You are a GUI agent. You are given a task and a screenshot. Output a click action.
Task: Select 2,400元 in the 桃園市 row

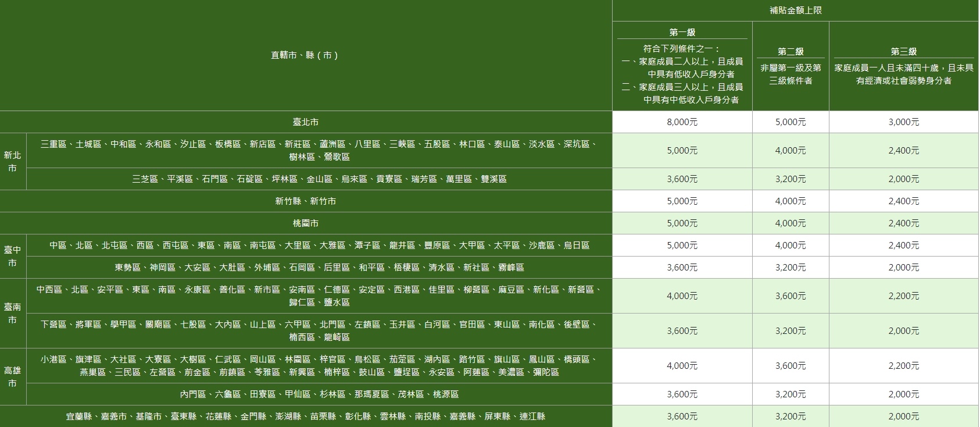click(x=903, y=223)
